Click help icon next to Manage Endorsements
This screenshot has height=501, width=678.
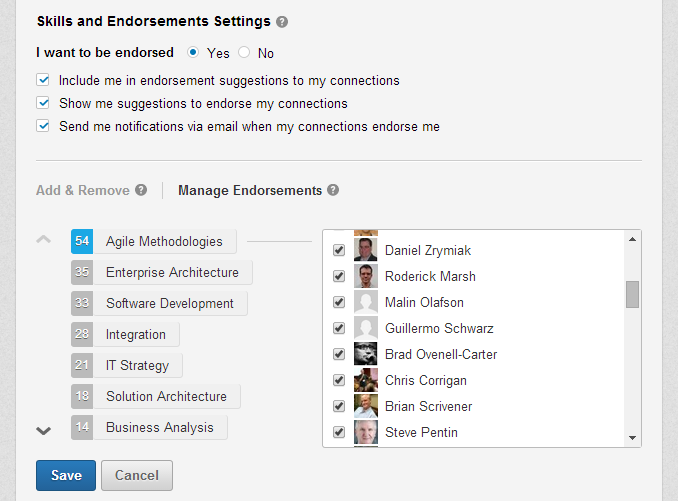pyautogui.click(x=333, y=190)
